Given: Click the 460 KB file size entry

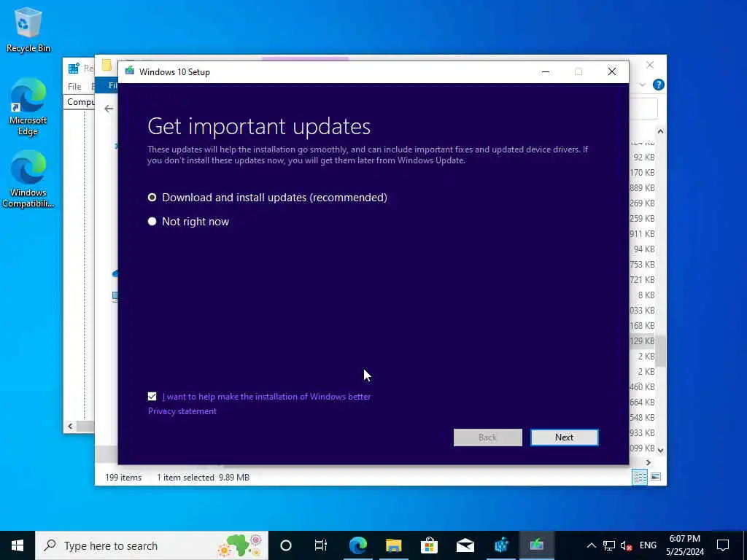Looking at the screenshot, I should (x=642, y=386).
